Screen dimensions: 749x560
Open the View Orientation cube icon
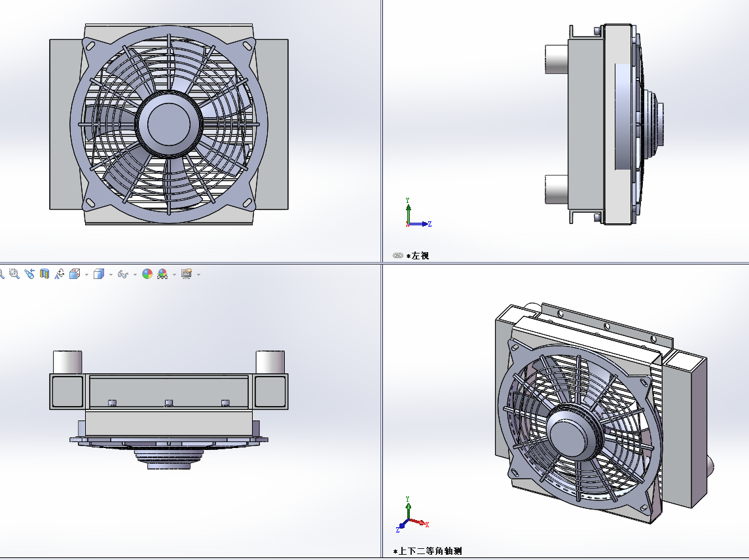coord(75,274)
